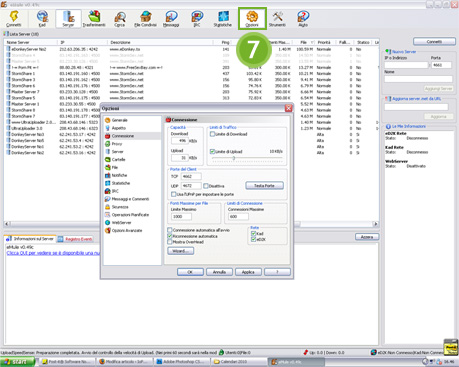Open the IRC toolbar icon
Screen dimensions: 459x367
(x=197, y=19)
